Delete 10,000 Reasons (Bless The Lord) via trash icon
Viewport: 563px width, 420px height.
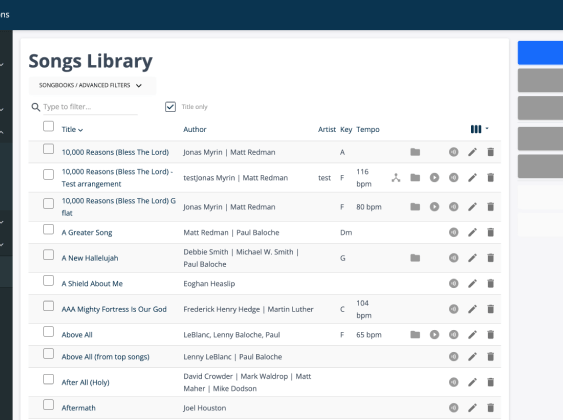tap(490, 152)
